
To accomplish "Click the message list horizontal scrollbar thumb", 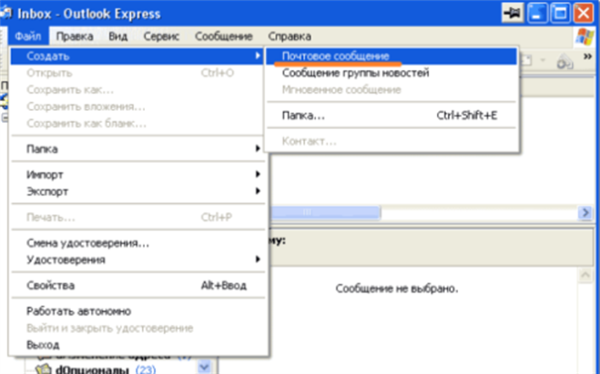I will [325, 212].
